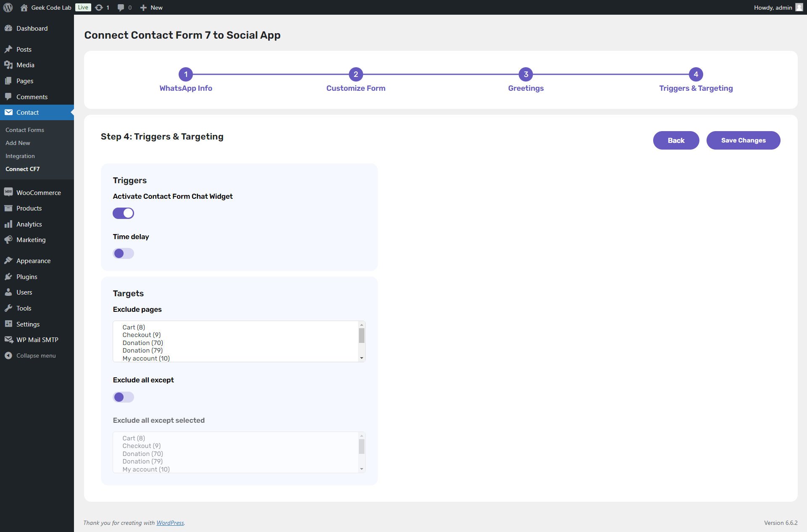The height and width of the screenshot is (532, 807).
Task: Click the Appearance paintbrush icon
Action: (8, 261)
